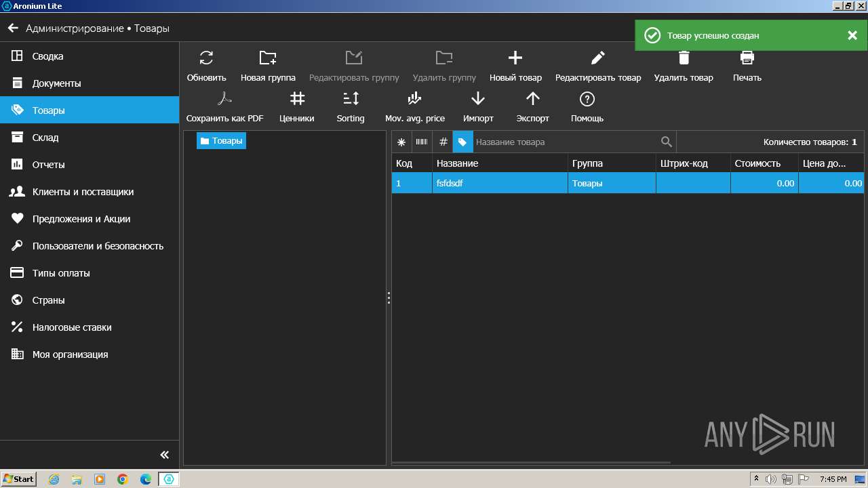The height and width of the screenshot is (488, 868).
Task: Open Склад section
Action: [90, 138]
